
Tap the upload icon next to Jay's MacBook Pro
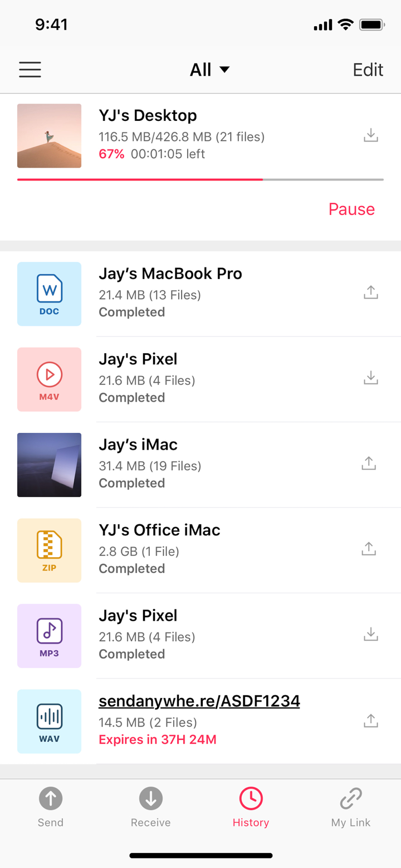click(x=370, y=291)
